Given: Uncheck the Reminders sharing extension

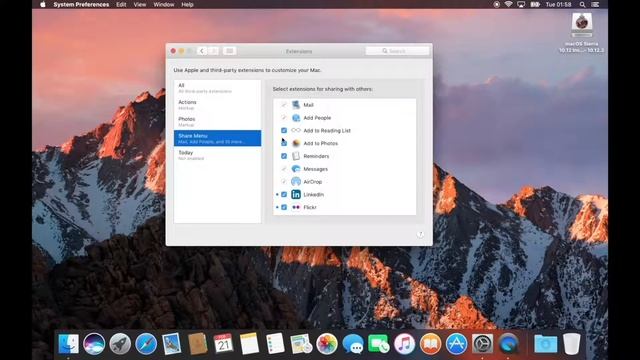Looking at the screenshot, I should point(284,156).
